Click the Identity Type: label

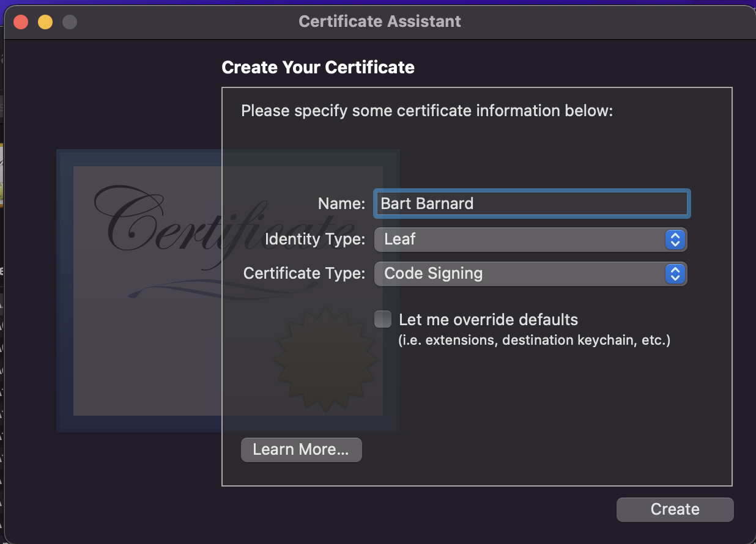click(314, 240)
